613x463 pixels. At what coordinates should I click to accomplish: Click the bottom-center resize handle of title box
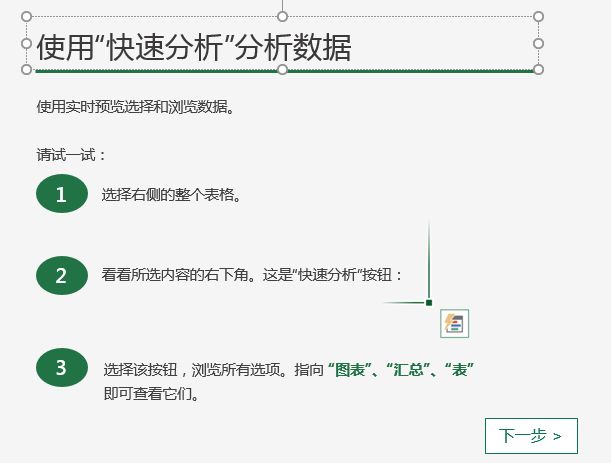coord(282,70)
